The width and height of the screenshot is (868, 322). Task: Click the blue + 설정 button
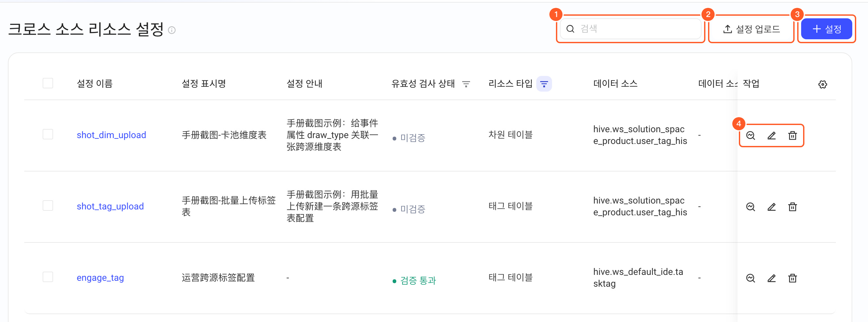pyautogui.click(x=827, y=29)
